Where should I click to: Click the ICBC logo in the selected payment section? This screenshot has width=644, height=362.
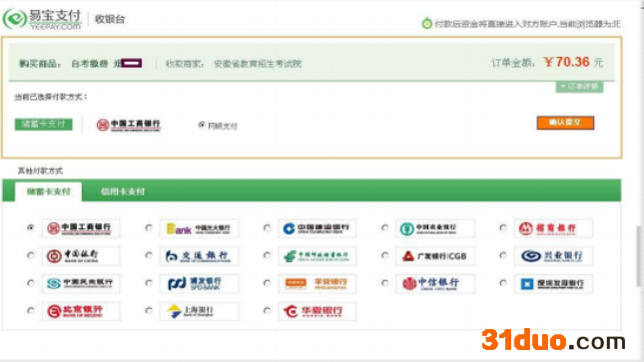[129, 125]
